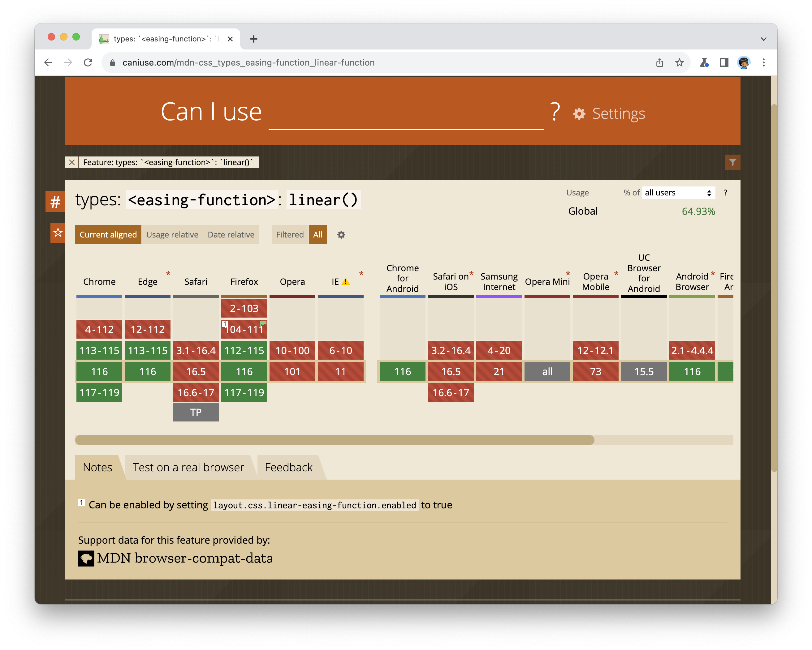812x650 pixels.
Task: Click the permalink hash icon beside the feature title
Action: [56, 201]
